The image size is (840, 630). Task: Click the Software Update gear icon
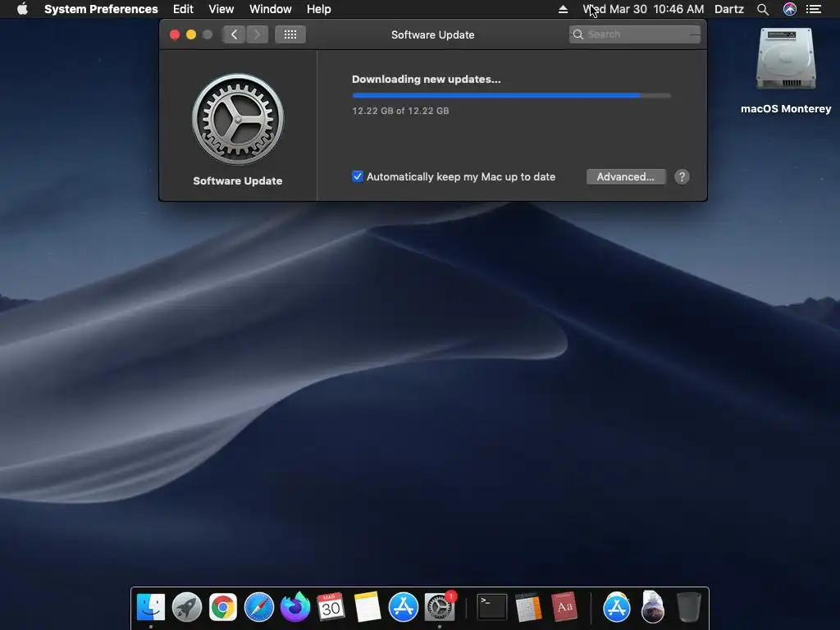(x=238, y=119)
